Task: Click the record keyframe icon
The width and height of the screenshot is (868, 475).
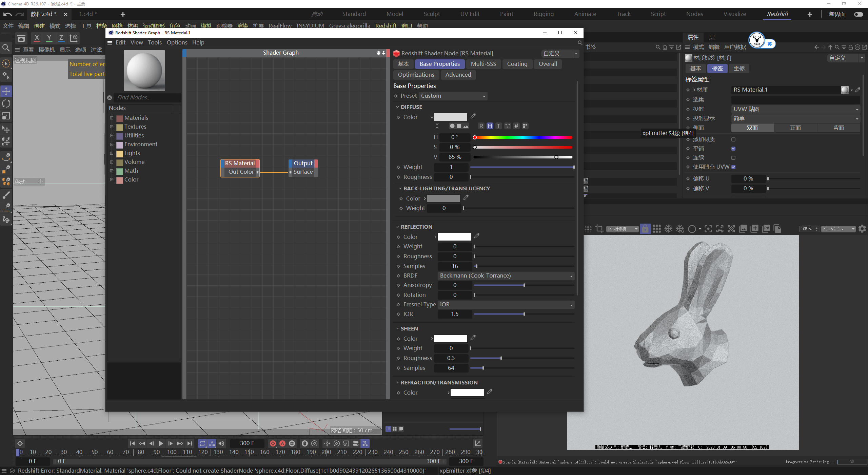Action: click(273, 443)
